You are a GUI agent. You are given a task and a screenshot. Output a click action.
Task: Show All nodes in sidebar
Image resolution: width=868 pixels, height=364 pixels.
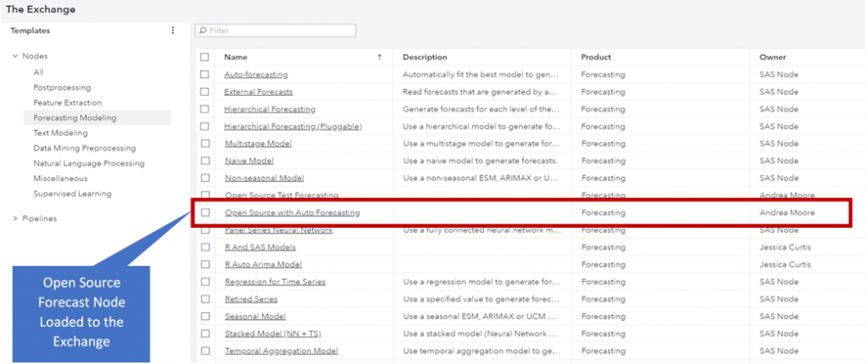(x=39, y=72)
